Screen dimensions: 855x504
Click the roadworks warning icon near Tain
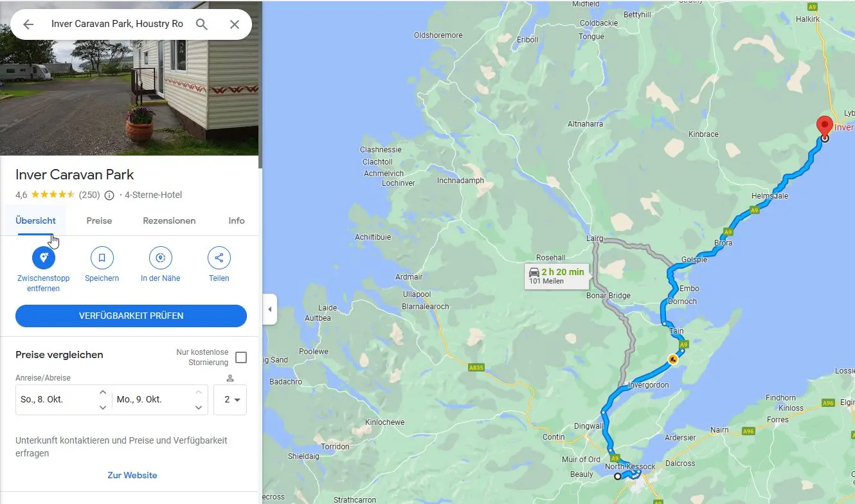[672, 360]
